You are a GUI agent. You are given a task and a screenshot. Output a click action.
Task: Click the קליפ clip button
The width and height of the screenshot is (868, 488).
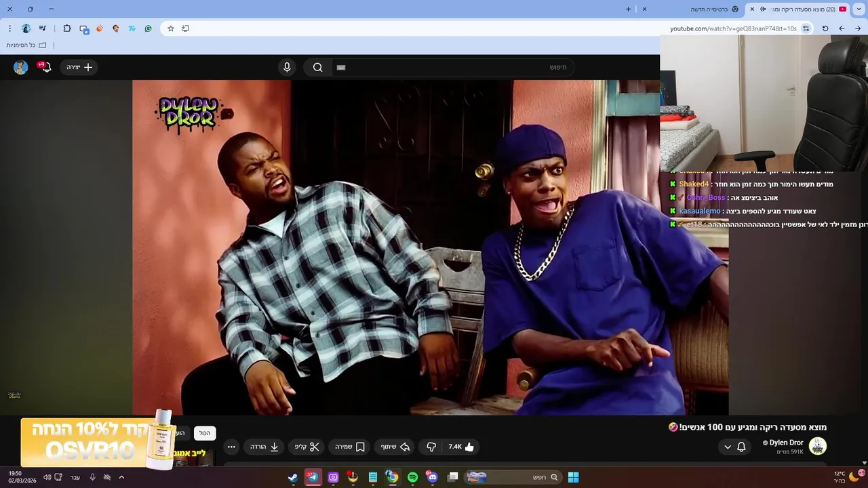tap(307, 447)
